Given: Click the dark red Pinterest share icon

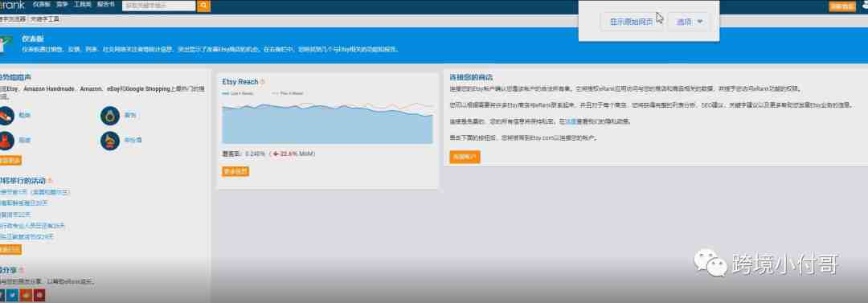Looking at the screenshot, I should [39, 295].
